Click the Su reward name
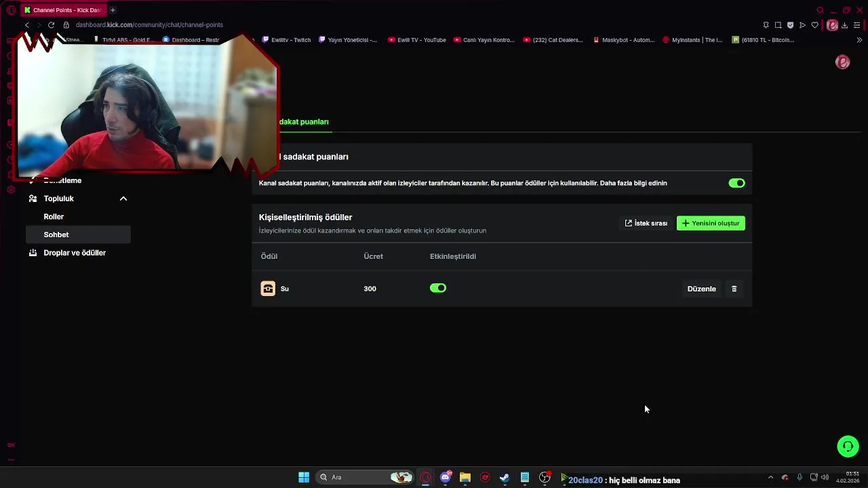Screen dimensions: 868x488 [x=285, y=289]
